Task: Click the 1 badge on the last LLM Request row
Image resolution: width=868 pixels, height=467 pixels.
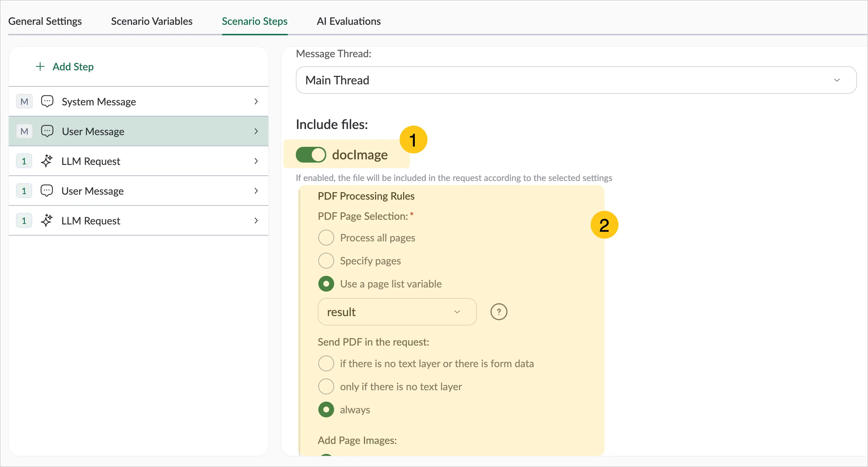Action: [x=24, y=221]
